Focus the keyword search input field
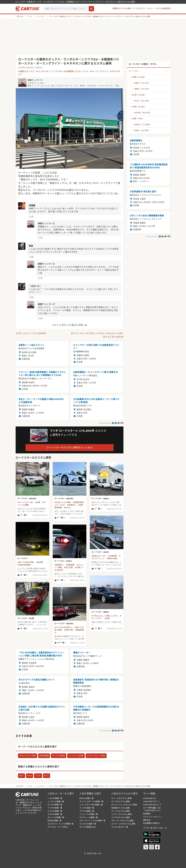186x868 pixels. click(x=65, y=9)
